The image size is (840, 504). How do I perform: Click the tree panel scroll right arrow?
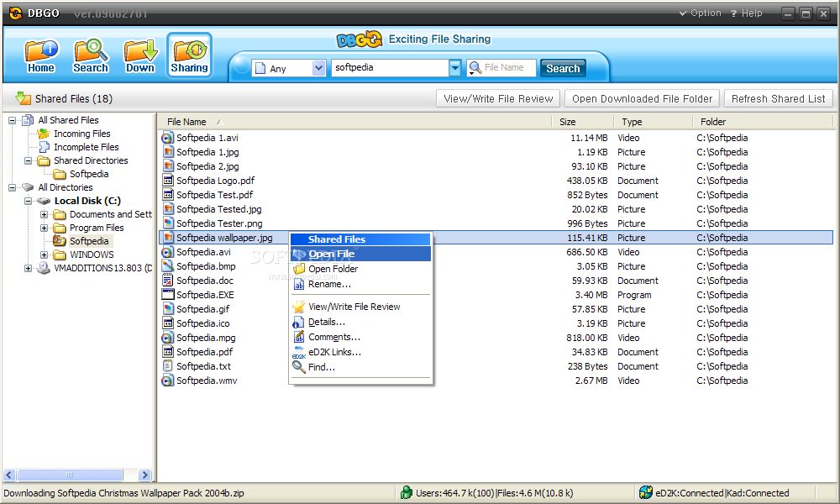tap(144, 475)
